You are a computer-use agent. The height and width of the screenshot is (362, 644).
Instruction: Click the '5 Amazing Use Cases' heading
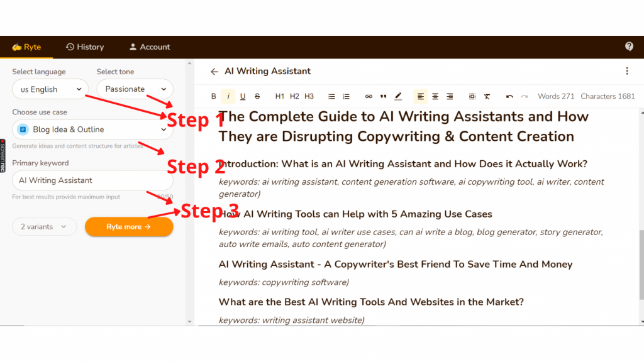[355, 214]
